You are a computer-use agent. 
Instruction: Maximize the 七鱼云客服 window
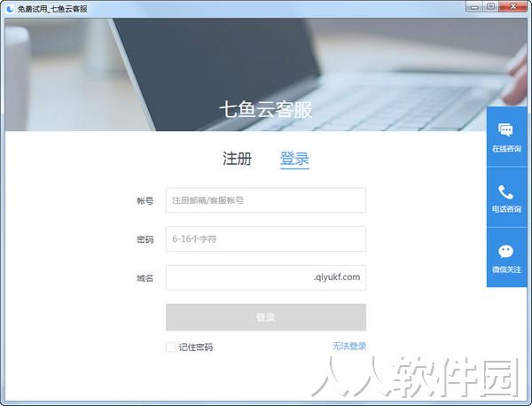490,6
